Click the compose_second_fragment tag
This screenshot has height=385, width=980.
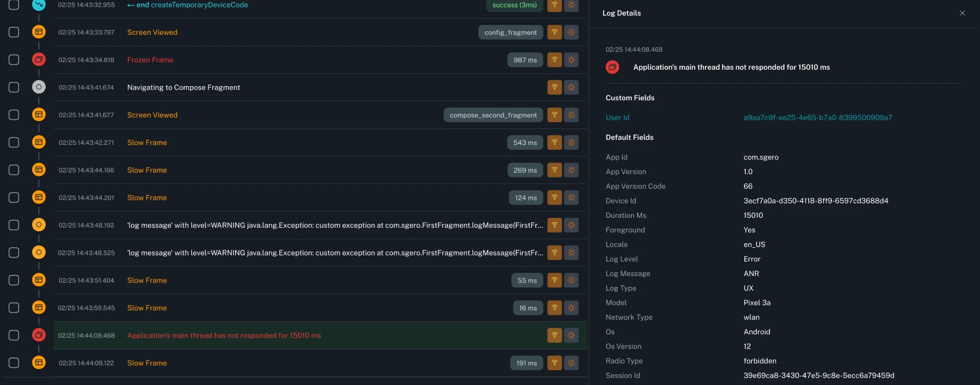[x=493, y=115]
